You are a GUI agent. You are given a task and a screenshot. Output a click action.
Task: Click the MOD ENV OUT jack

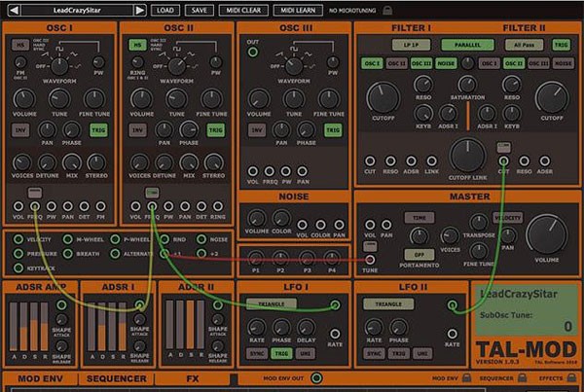tap(316, 378)
